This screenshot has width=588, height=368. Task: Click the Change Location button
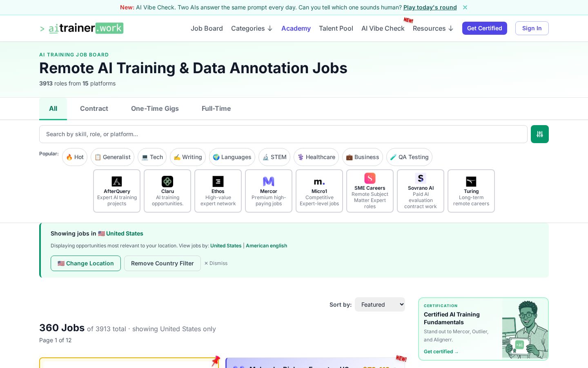86,263
